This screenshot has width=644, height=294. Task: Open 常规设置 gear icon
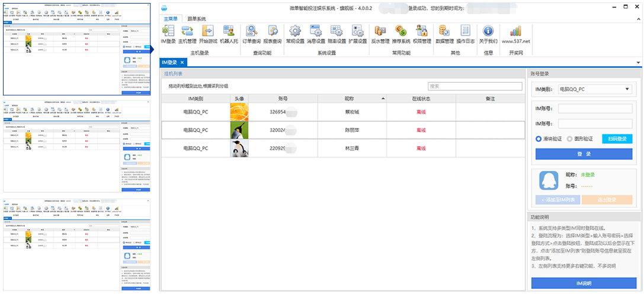[x=294, y=33]
